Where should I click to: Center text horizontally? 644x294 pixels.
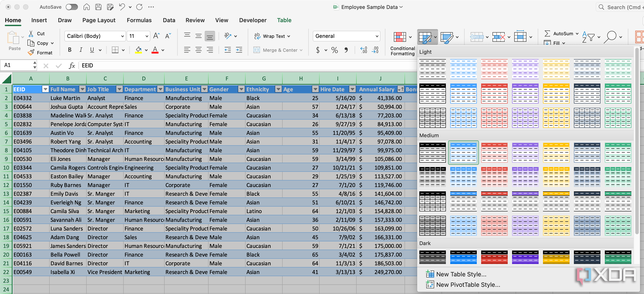click(199, 50)
